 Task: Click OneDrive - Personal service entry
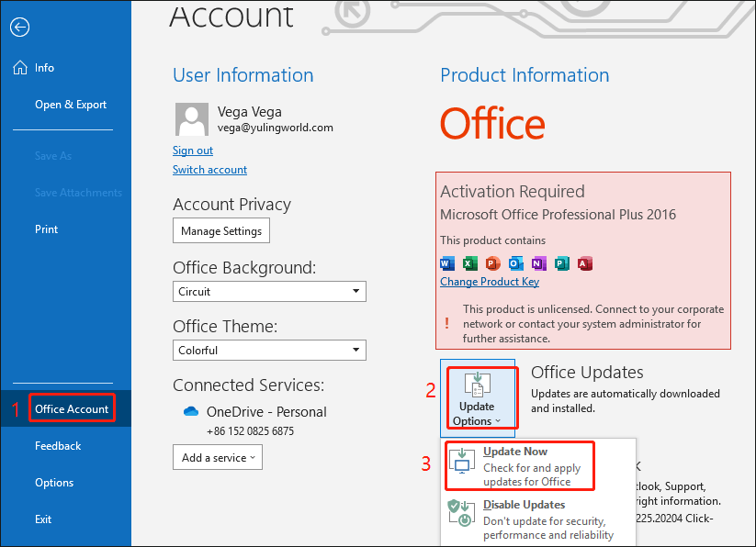click(x=266, y=412)
